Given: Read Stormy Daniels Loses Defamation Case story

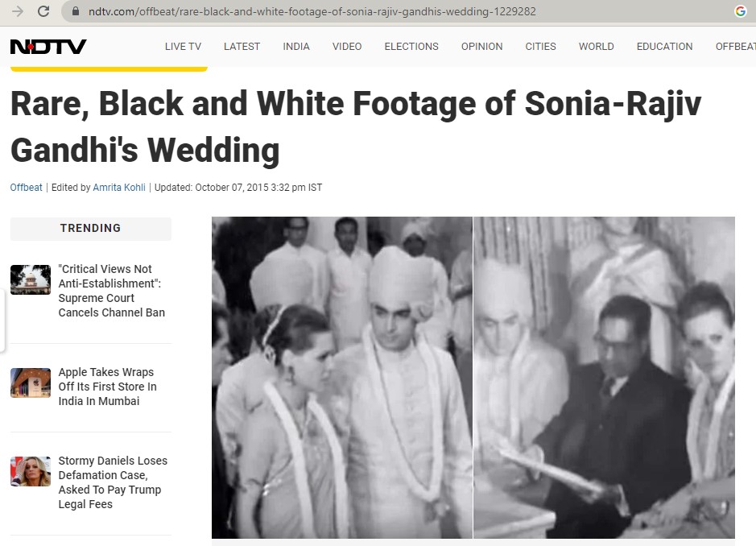Looking at the screenshot, I should (x=113, y=482).
